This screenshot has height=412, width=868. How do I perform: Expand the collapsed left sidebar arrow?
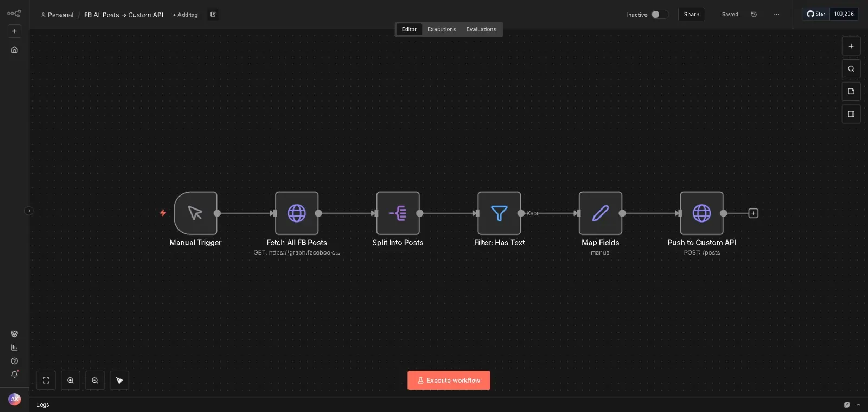click(x=29, y=211)
